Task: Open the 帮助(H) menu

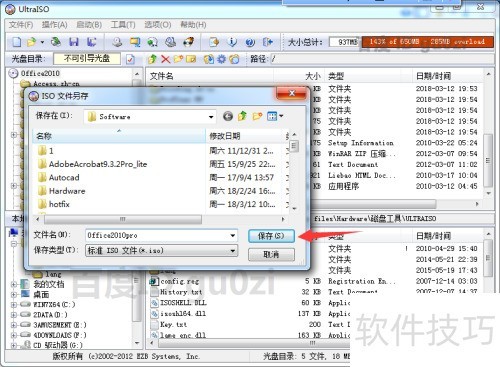Action: 193,25
